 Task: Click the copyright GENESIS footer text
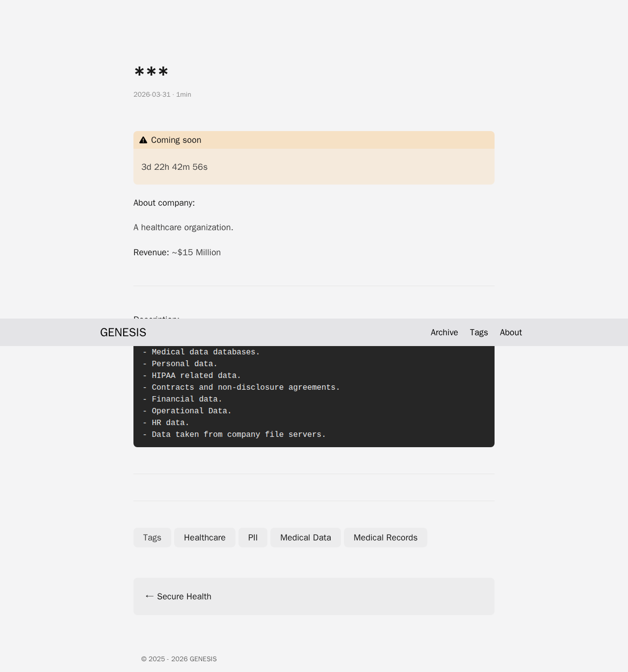point(179,659)
